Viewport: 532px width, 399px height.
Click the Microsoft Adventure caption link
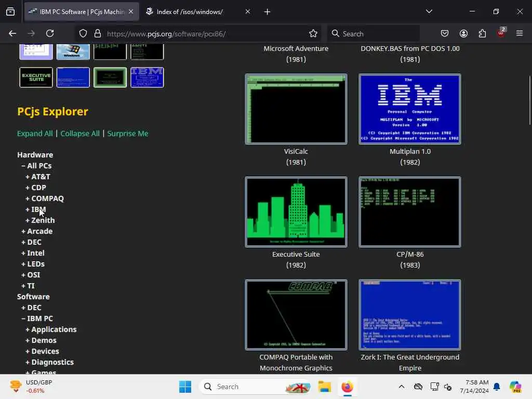click(296, 48)
